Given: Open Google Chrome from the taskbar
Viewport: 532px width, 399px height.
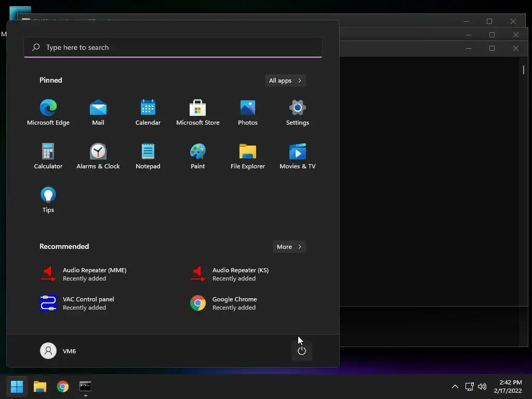Looking at the screenshot, I should click(x=63, y=387).
